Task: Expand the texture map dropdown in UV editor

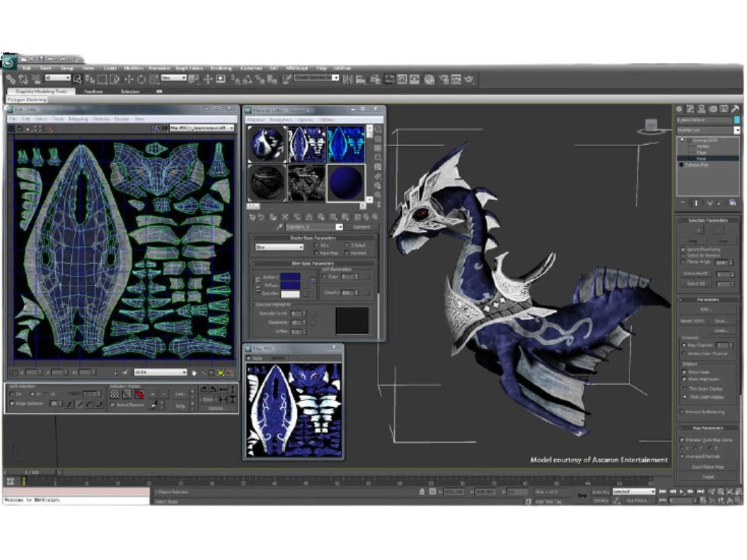Action: pyautogui.click(x=231, y=128)
